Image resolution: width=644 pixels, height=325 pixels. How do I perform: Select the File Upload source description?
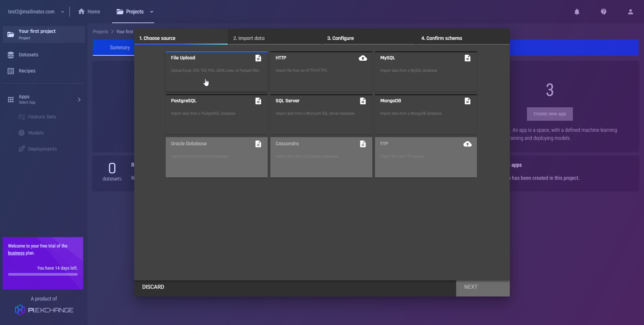(215, 70)
